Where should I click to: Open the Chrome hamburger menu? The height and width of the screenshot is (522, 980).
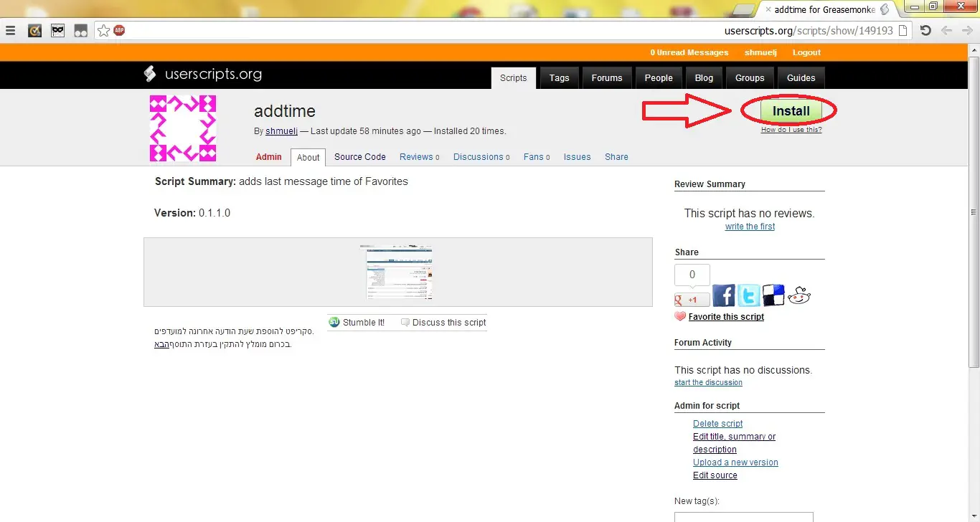11,30
